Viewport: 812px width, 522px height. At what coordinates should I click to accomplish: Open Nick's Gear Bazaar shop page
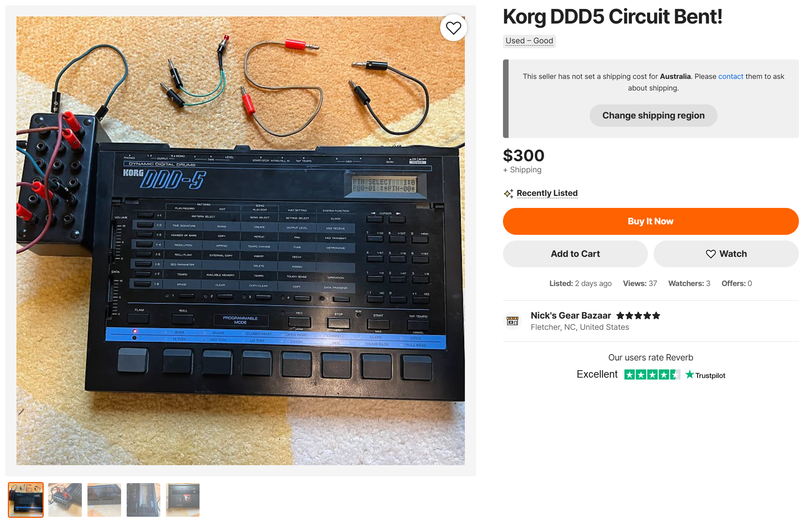pos(571,316)
